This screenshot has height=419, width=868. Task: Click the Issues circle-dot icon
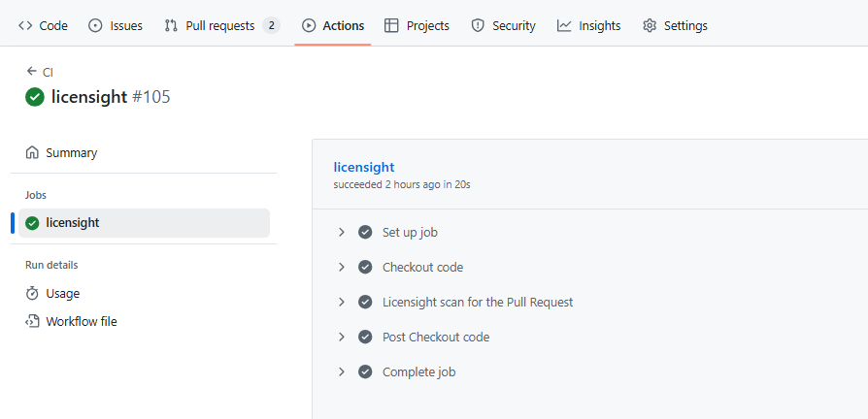click(x=96, y=25)
